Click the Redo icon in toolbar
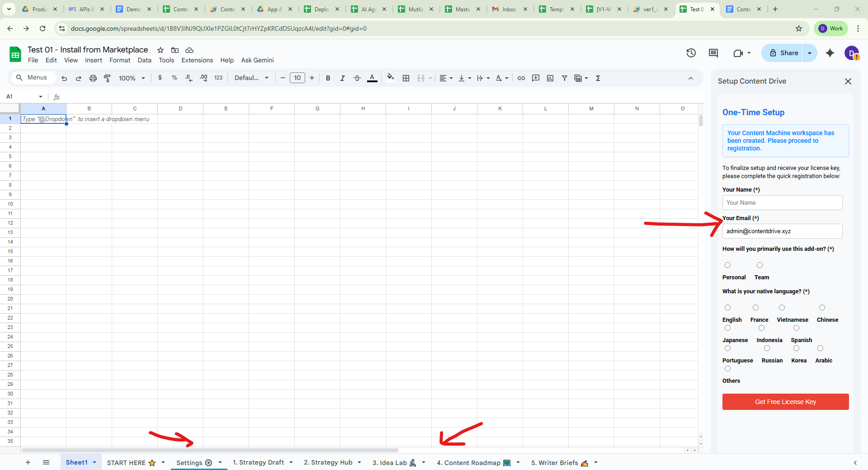The image size is (868, 470). pyautogui.click(x=79, y=78)
